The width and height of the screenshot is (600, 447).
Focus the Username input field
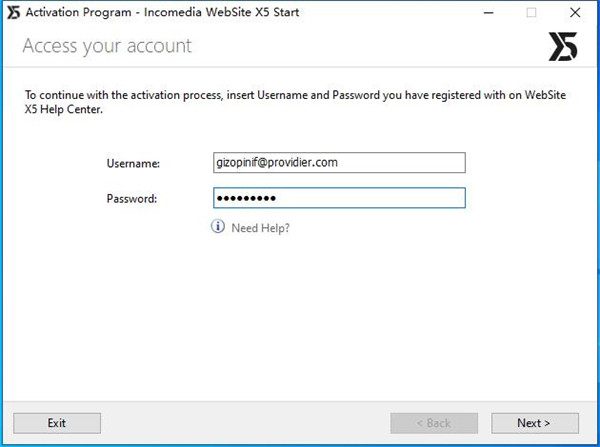click(x=339, y=163)
